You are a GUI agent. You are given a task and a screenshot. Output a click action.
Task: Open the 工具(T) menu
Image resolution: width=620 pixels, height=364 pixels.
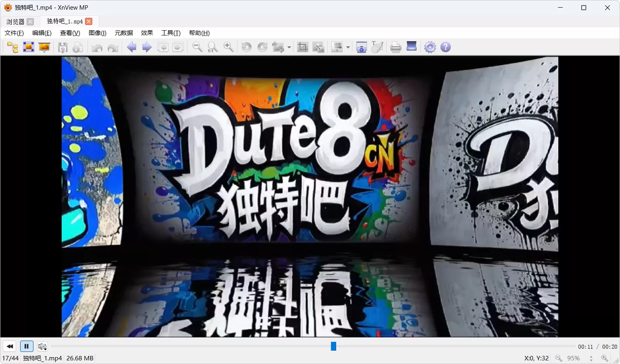(171, 33)
